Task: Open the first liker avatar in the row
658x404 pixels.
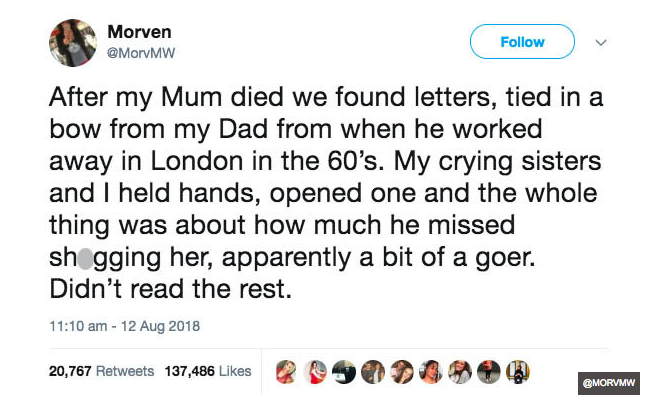Action: pyautogui.click(x=285, y=371)
